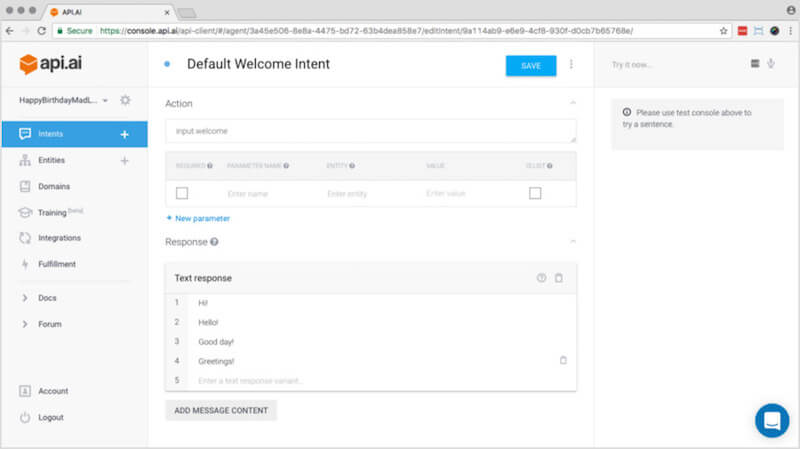This screenshot has height=449, width=800.
Task: Click the Enter name parameter field
Action: [247, 194]
